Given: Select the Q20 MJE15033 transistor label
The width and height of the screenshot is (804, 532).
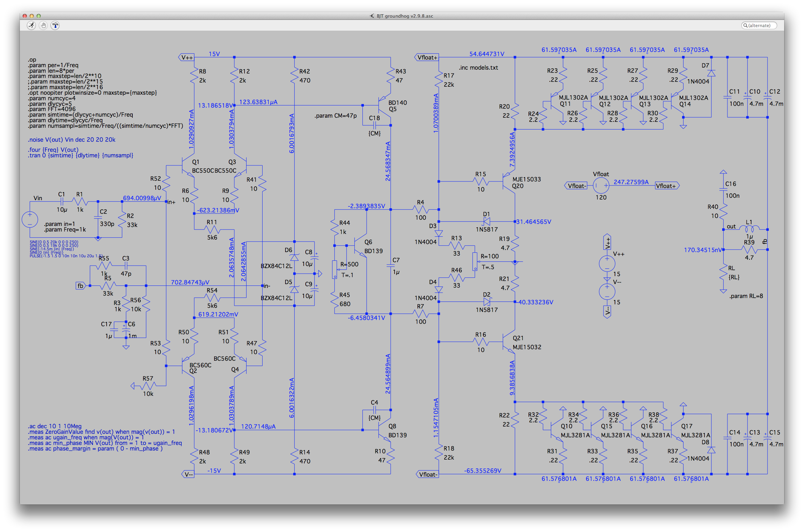Looking at the screenshot, I should click(x=526, y=182).
